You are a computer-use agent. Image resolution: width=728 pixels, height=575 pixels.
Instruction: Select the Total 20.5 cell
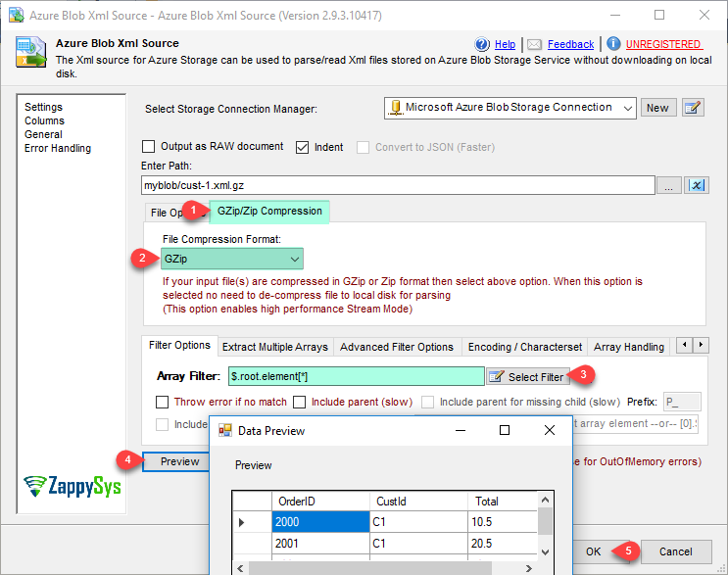tap(503, 544)
